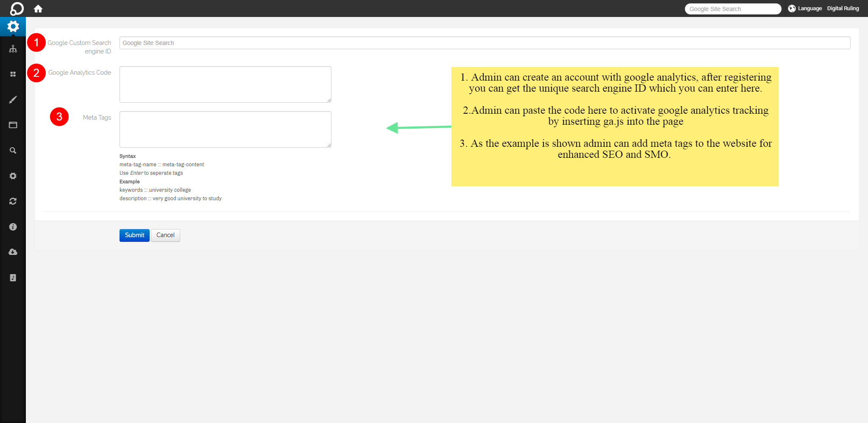Open the four-squares grid sidebar icon
This screenshot has width=868, height=423.
coord(13,74)
